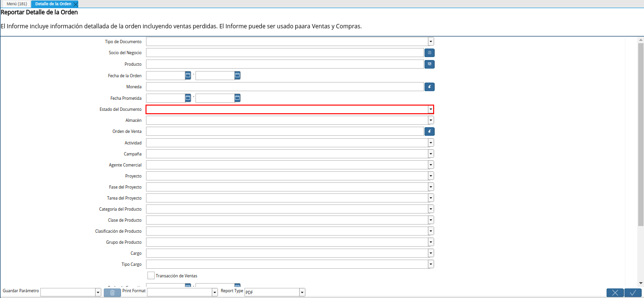Viewport: 644px width, 298px height.
Task: Expand Clasificación de Producto dropdown
Action: click(431, 231)
